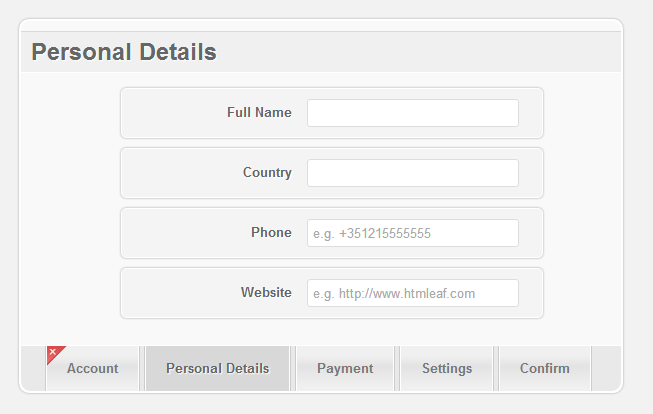Focus the Full Name text field
Viewport: 653px width, 414px height.
[x=413, y=113]
